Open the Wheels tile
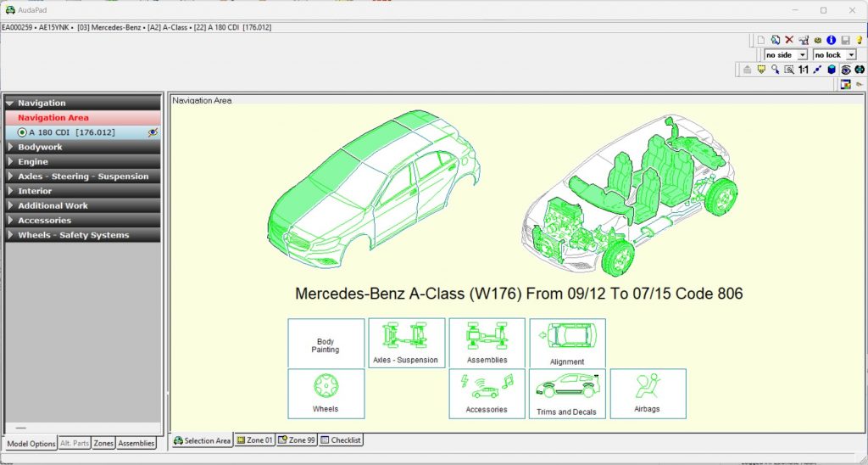 tap(326, 394)
